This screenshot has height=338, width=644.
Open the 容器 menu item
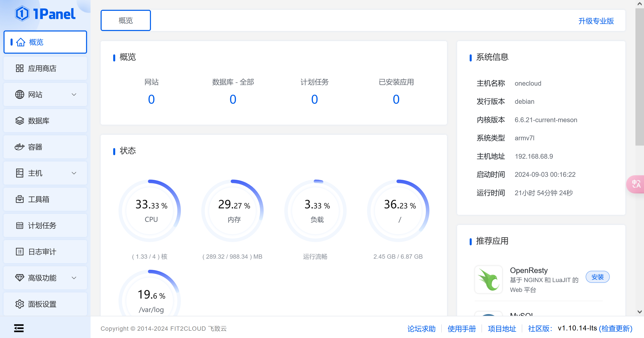[45, 147]
